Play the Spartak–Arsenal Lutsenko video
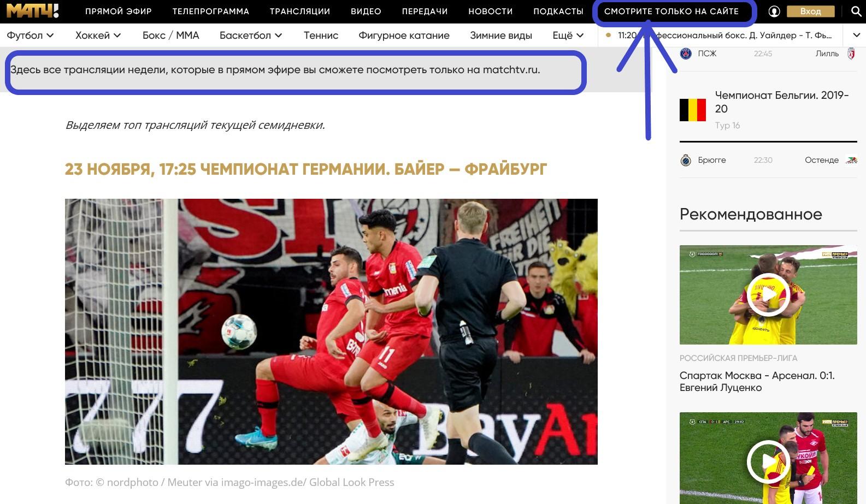The width and height of the screenshot is (866, 504). (768, 295)
